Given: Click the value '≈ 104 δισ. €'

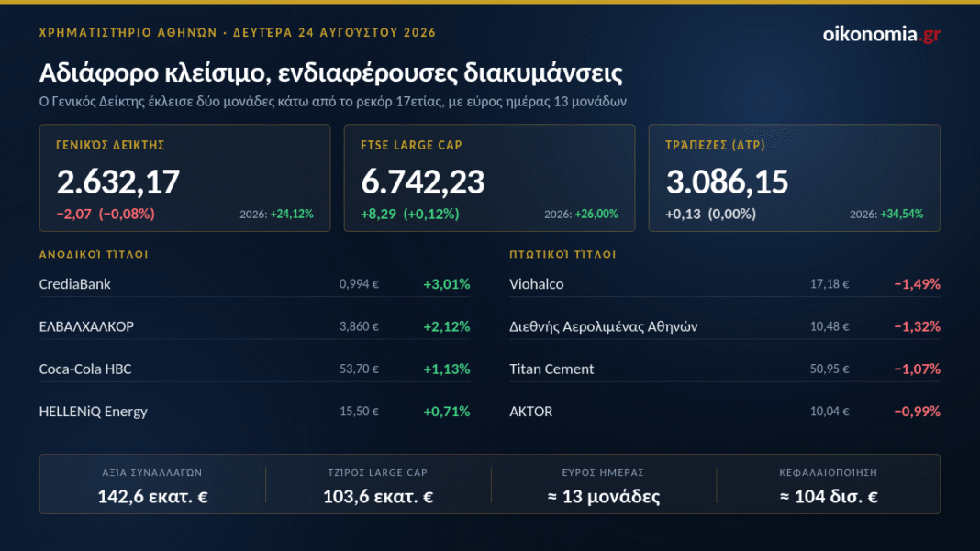Looking at the screenshot, I should 829,497.
